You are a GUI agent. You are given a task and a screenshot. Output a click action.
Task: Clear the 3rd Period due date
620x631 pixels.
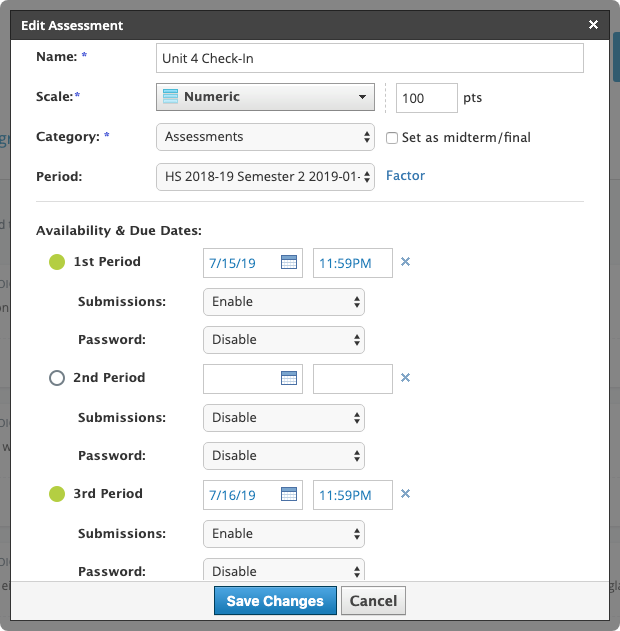(405, 494)
